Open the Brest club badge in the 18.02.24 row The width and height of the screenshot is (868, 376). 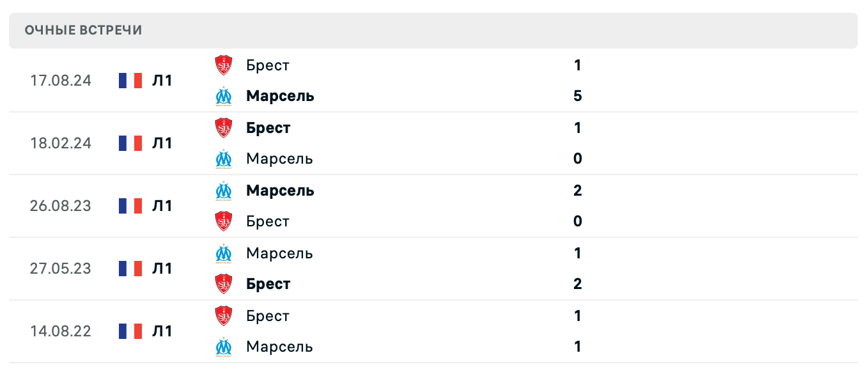click(223, 127)
